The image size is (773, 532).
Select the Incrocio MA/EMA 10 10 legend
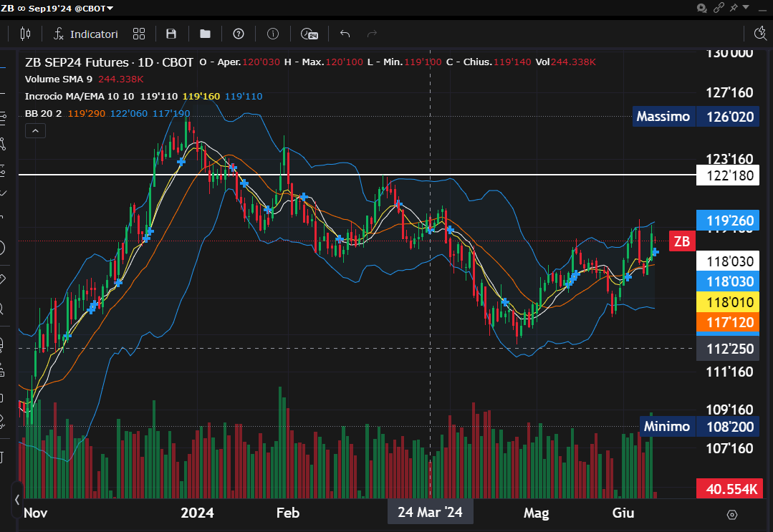(x=80, y=96)
